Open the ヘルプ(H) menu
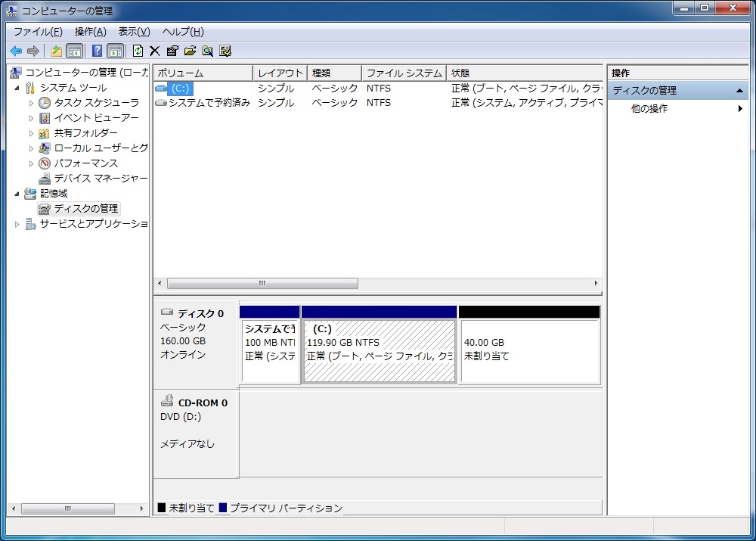This screenshot has height=541, width=756. tap(183, 32)
